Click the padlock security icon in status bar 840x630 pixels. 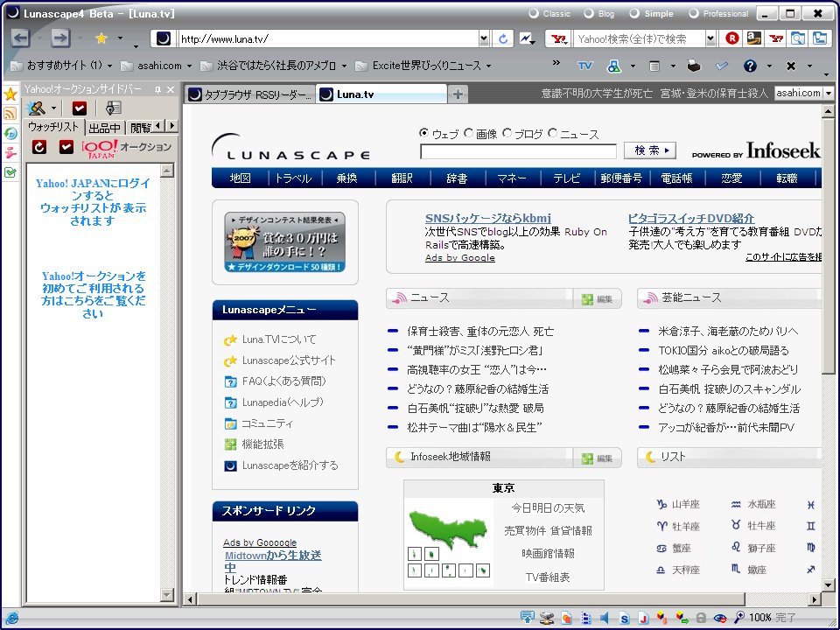(701, 618)
